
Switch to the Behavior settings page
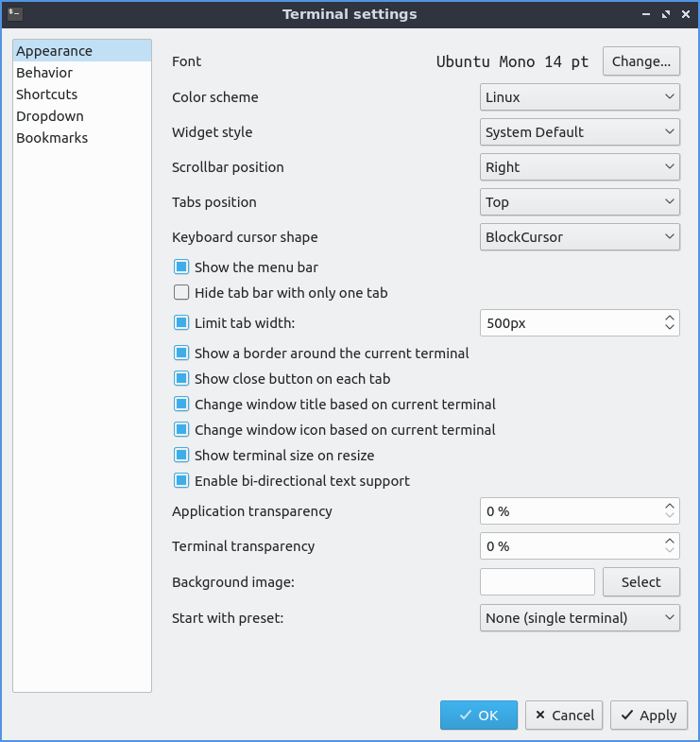[x=44, y=73]
